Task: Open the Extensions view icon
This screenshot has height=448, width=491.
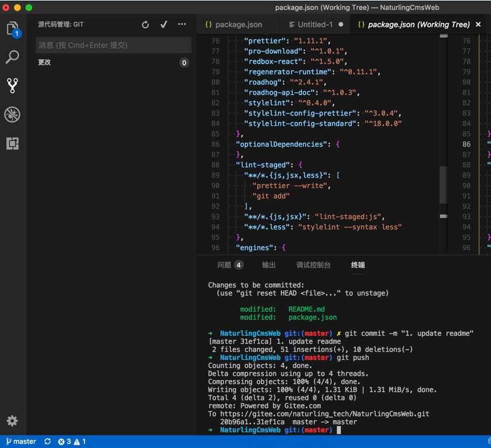Action: [x=13, y=143]
